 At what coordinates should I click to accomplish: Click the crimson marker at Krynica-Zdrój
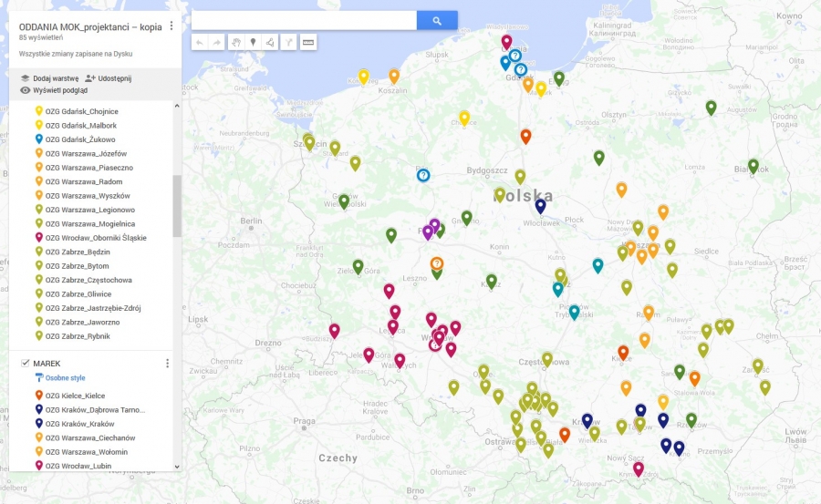[x=638, y=468]
